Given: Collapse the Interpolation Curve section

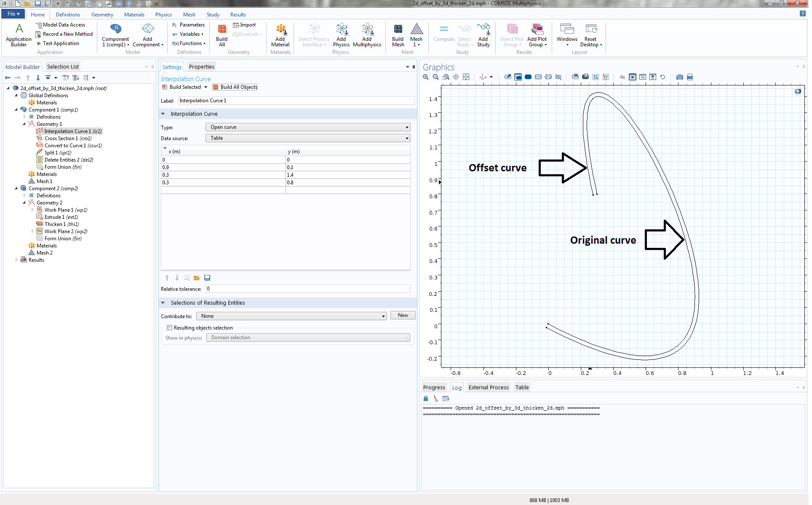Looking at the screenshot, I should point(163,114).
